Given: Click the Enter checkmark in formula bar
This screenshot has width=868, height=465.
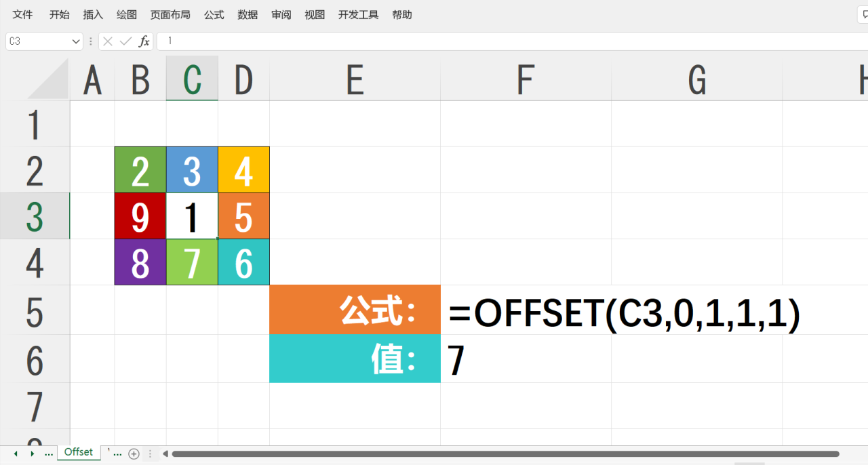Looking at the screenshot, I should [x=125, y=41].
